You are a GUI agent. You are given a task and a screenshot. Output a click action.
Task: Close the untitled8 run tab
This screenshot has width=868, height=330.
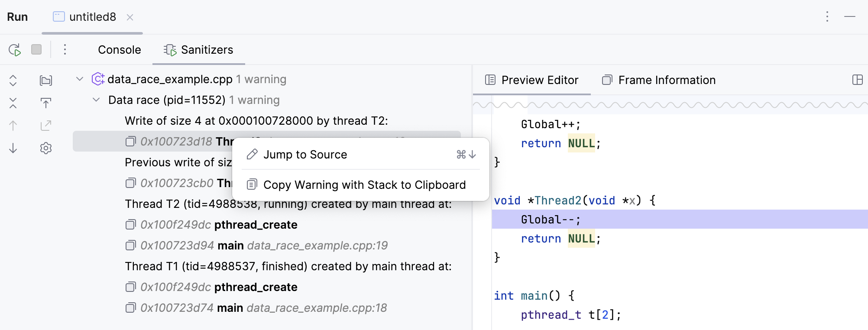pyautogui.click(x=130, y=17)
